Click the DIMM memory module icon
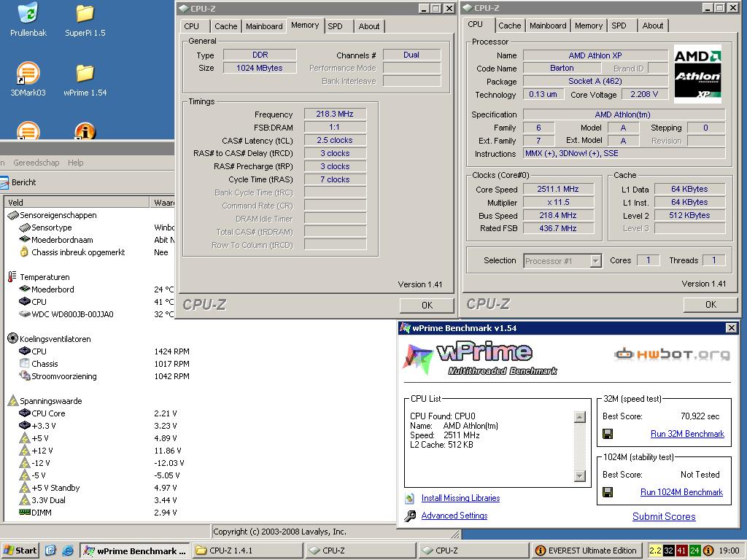 click(x=25, y=513)
